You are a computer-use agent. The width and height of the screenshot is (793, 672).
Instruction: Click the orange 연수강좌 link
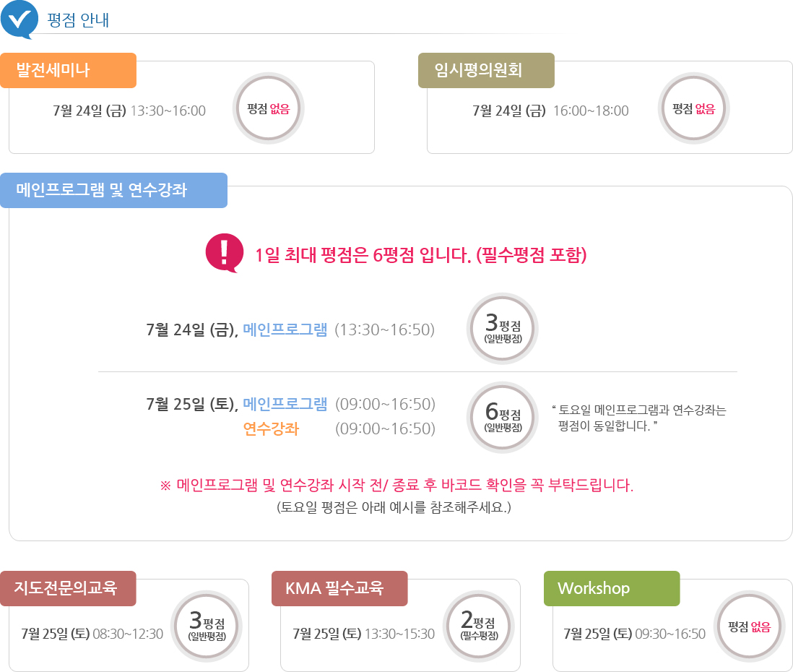point(271,429)
